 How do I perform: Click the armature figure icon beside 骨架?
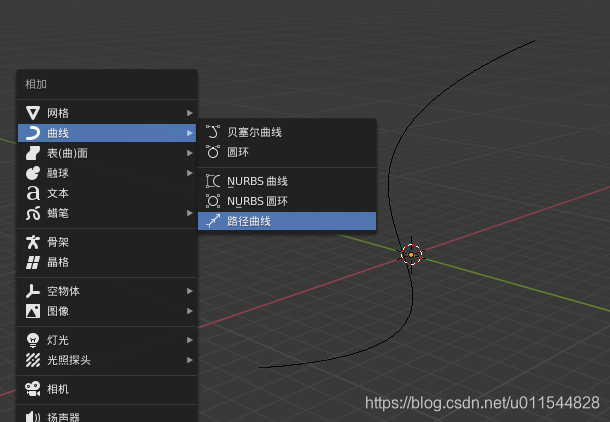click(x=33, y=242)
